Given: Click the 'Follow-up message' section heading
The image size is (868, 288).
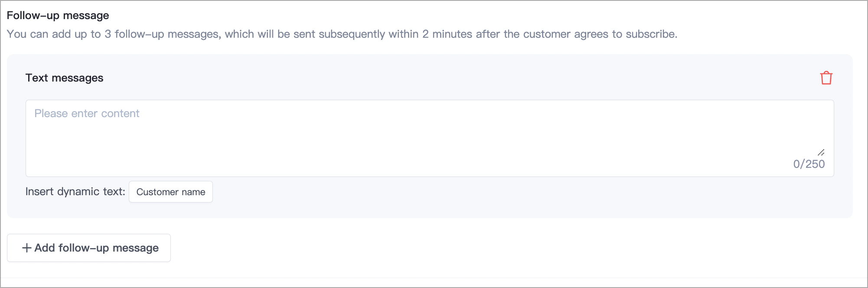Looking at the screenshot, I should point(58,16).
